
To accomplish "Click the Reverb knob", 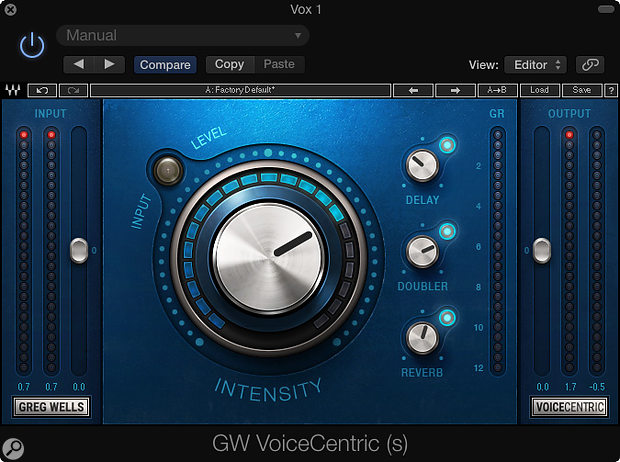I will coord(422,338).
